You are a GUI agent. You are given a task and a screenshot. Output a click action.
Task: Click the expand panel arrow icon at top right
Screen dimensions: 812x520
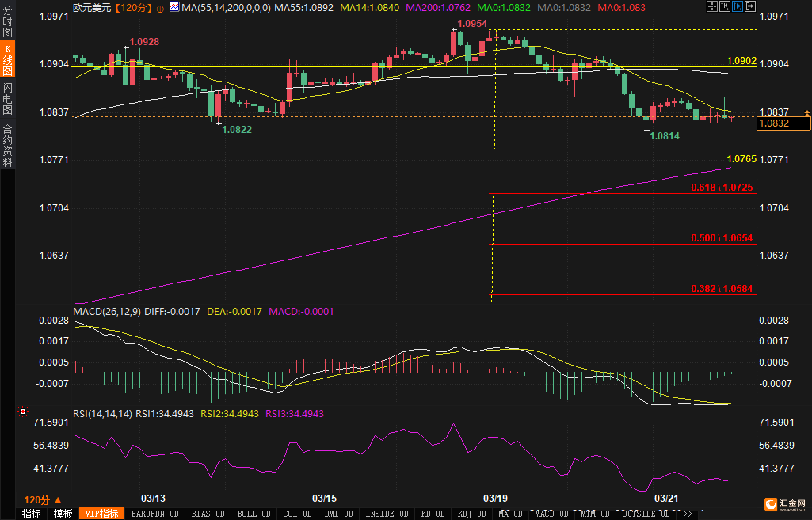[750, 6]
